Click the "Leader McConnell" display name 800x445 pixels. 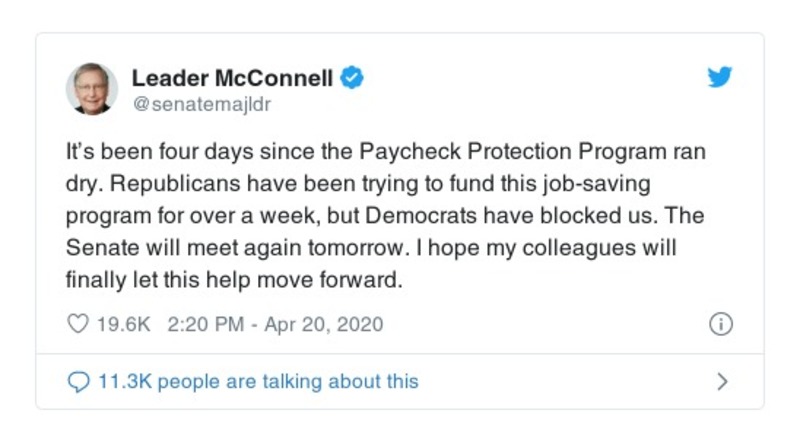(232, 78)
